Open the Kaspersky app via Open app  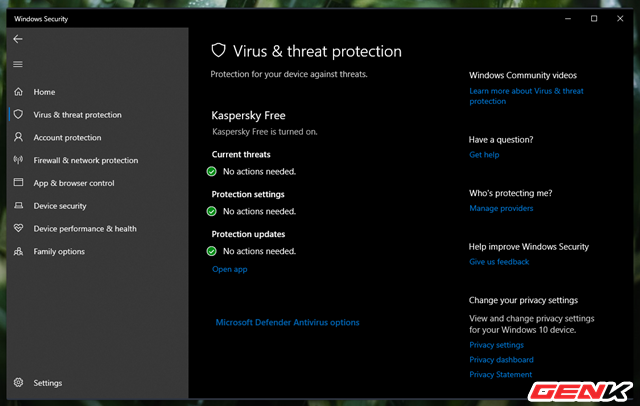pos(229,269)
